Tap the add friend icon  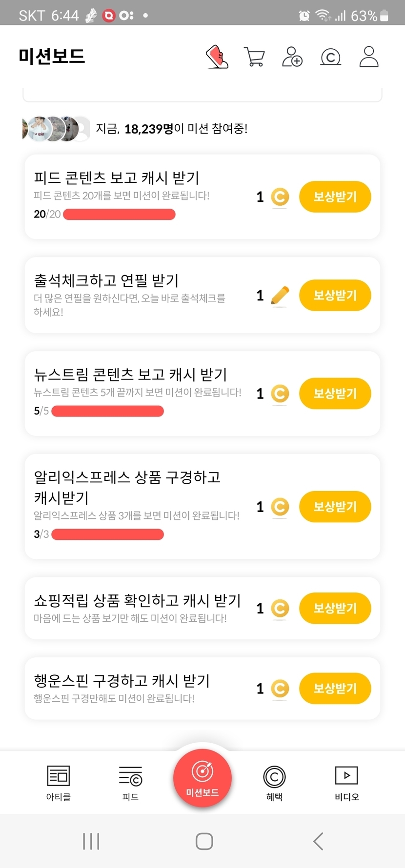click(x=292, y=57)
